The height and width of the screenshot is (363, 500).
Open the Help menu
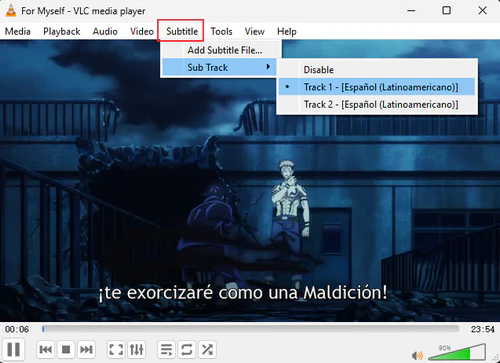[x=287, y=31]
